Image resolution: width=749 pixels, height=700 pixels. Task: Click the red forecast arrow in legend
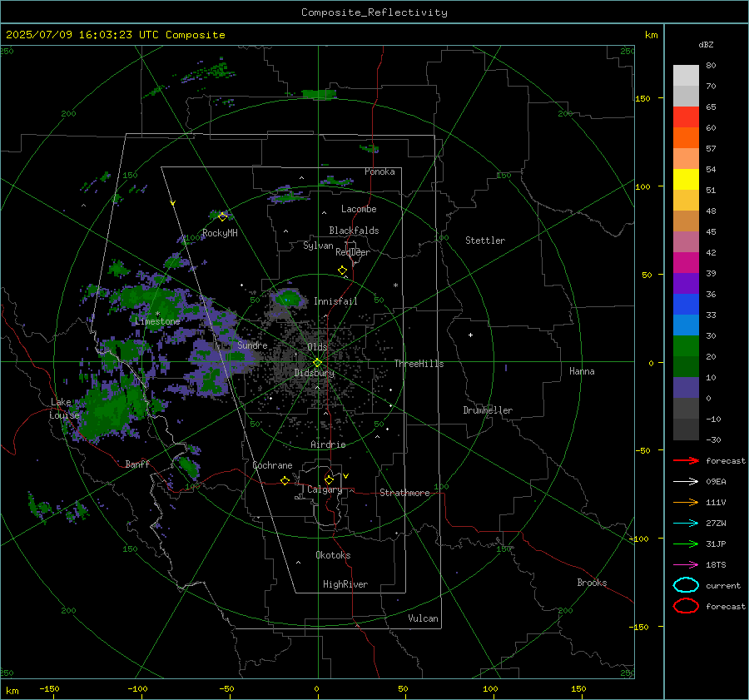686,460
